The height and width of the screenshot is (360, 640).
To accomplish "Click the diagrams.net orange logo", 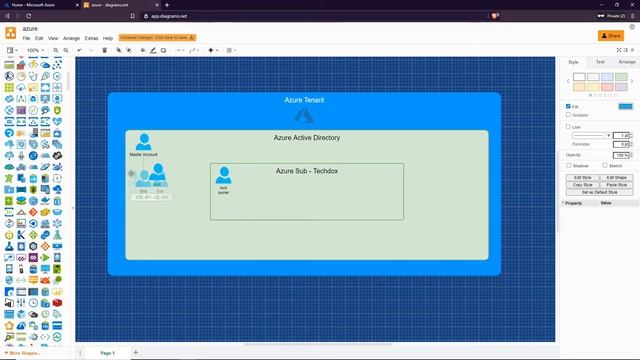I will click(x=11, y=33).
